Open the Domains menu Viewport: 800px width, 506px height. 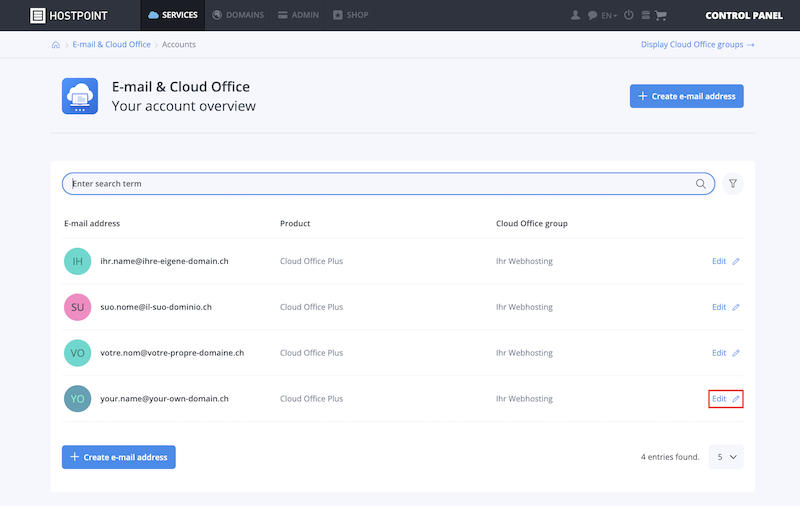238,15
